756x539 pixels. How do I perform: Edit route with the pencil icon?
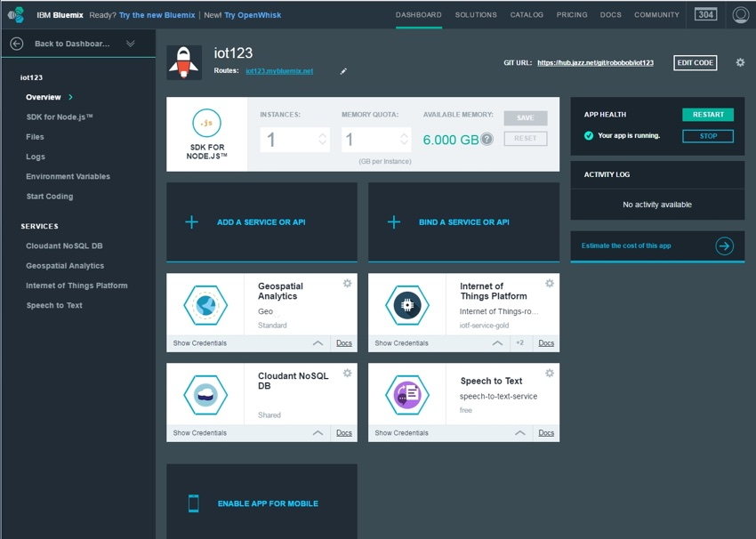point(343,71)
